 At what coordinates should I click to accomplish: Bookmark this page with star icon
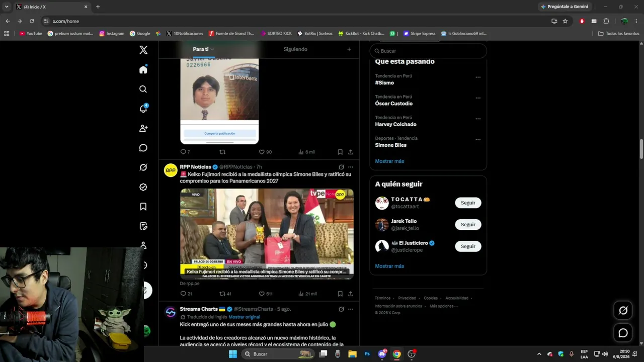(565, 21)
